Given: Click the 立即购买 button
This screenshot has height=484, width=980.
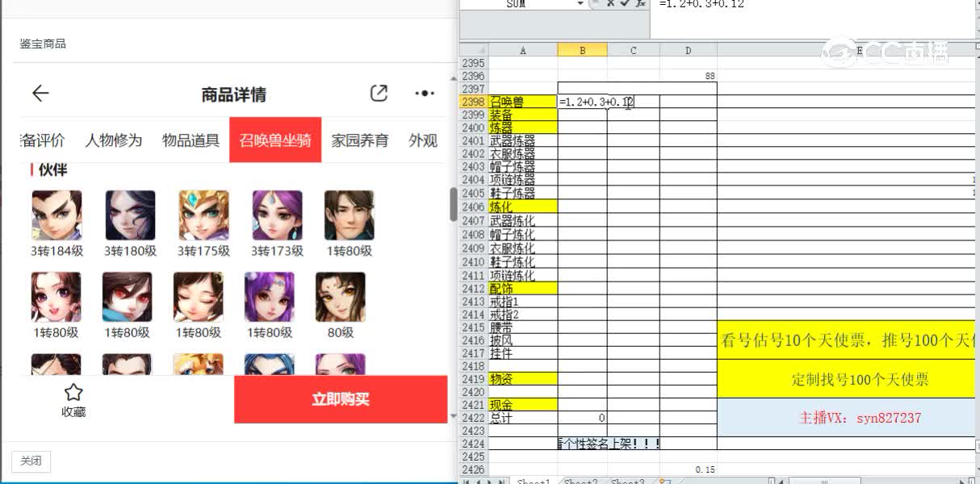Looking at the screenshot, I should 341,399.
